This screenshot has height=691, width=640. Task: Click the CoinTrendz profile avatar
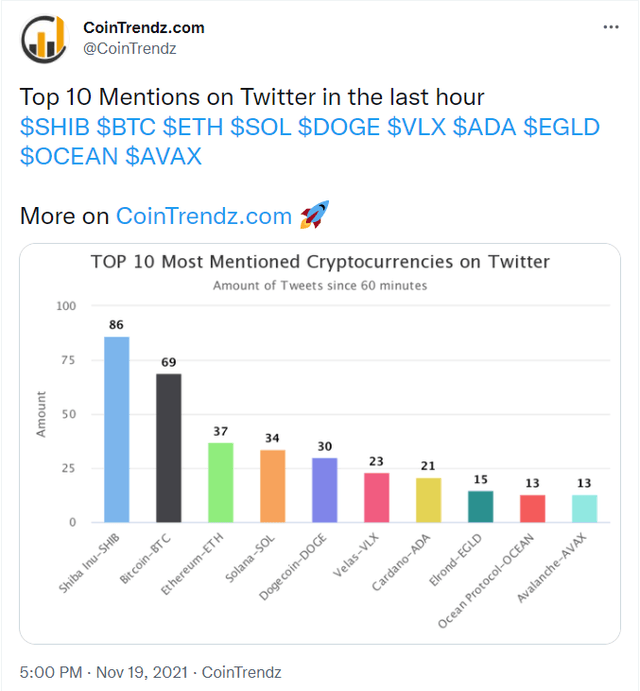pyautogui.click(x=45, y=37)
